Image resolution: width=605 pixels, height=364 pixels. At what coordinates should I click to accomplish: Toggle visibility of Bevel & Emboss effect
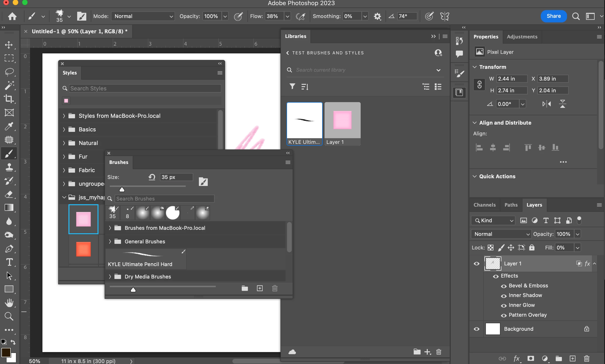click(504, 286)
